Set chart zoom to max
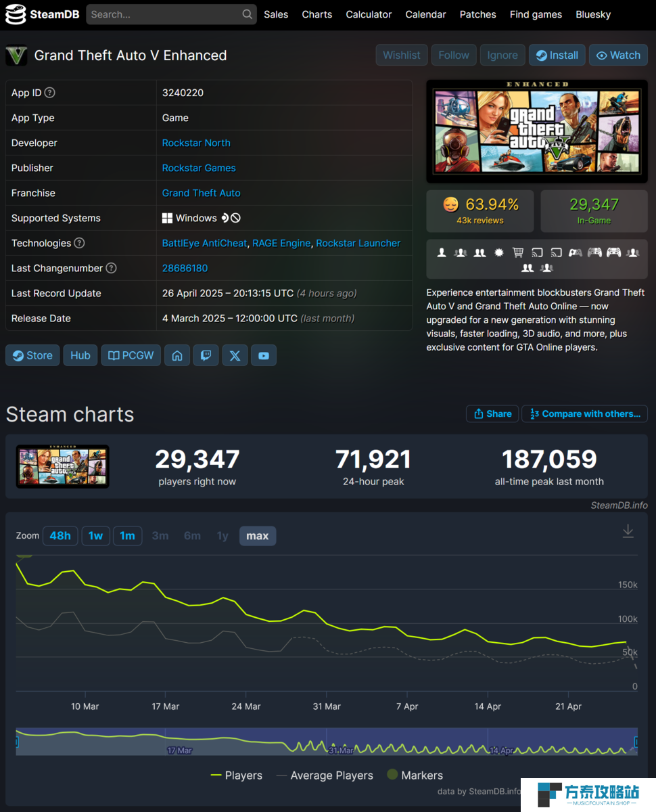Image resolution: width=656 pixels, height=812 pixels. pos(258,536)
